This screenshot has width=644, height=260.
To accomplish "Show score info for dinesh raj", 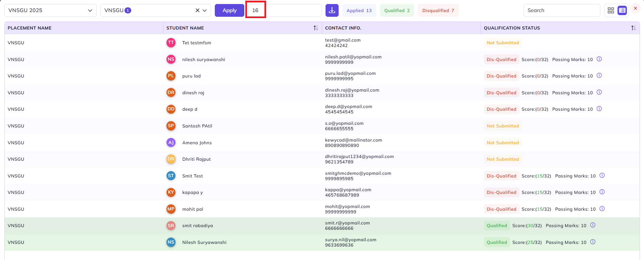I will coord(599,92).
